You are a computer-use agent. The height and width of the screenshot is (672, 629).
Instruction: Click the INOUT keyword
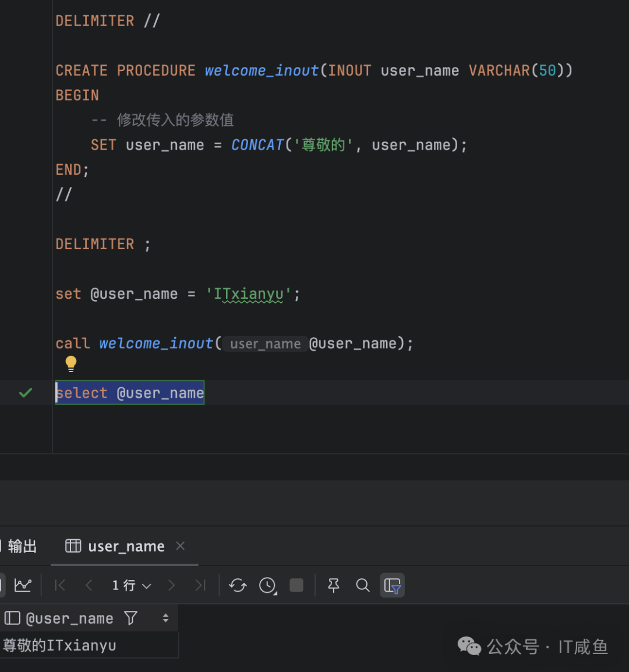[350, 70]
